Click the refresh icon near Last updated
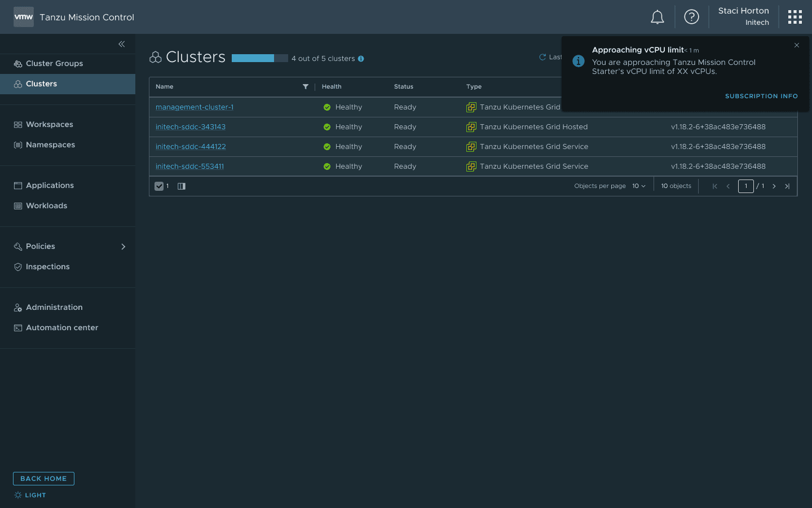 542,57
